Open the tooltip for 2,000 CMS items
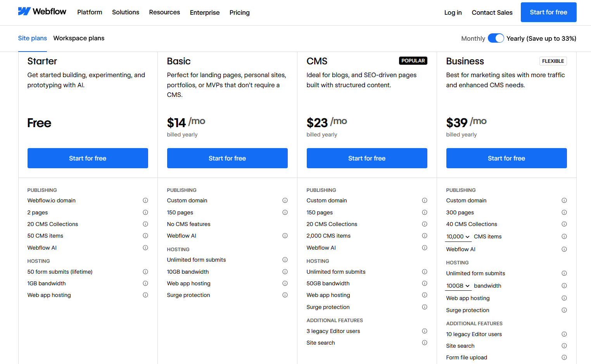Screen dimensions: 591x364 coord(425,235)
